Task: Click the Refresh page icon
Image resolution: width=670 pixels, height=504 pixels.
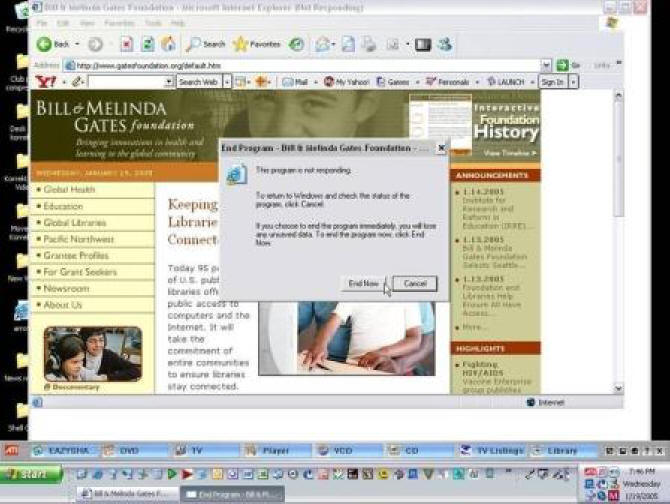Action: click(x=148, y=44)
